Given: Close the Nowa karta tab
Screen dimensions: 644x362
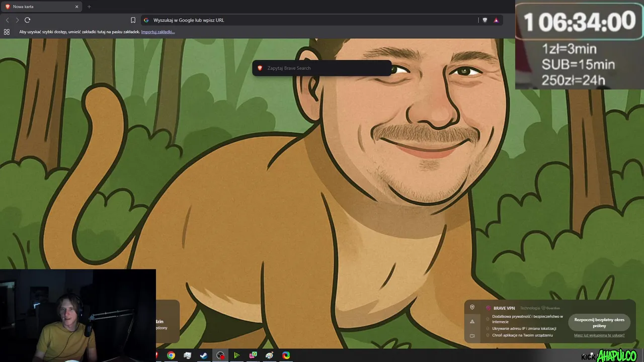Looking at the screenshot, I should [76, 7].
